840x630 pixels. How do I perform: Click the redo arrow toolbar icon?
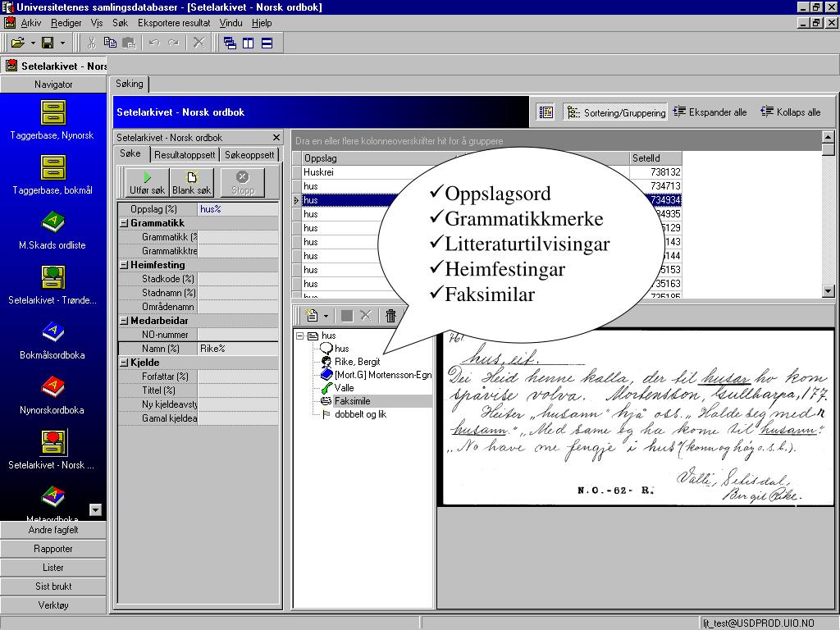(x=174, y=43)
